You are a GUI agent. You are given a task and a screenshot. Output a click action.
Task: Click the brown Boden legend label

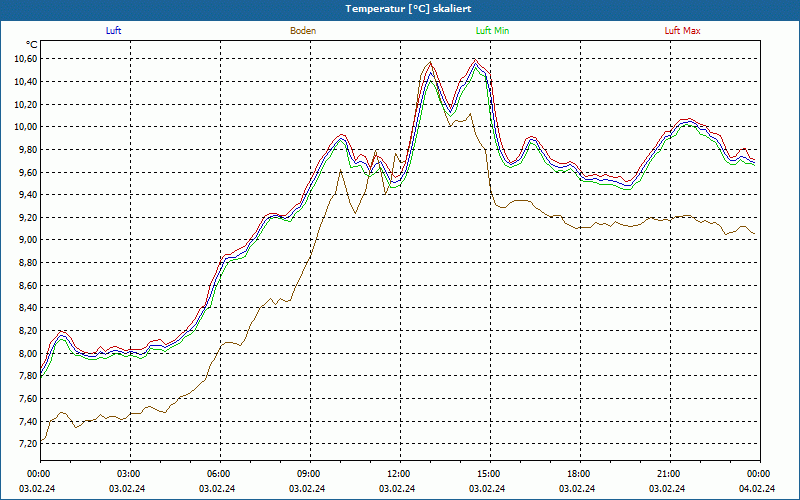click(x=303, y=31)
